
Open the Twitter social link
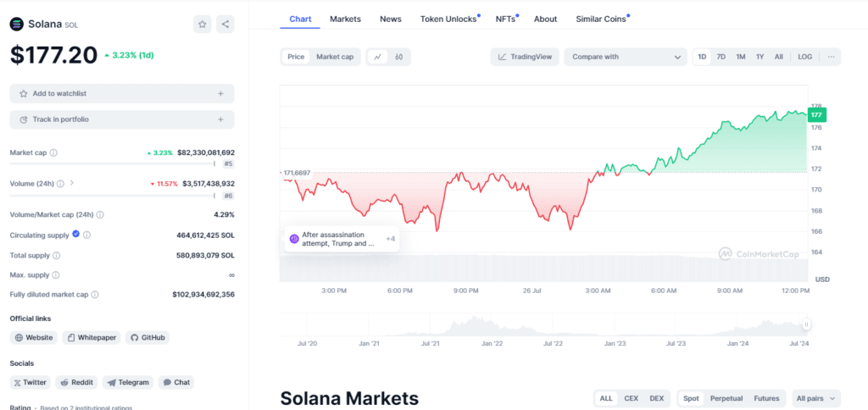click(x=30, y=382)
